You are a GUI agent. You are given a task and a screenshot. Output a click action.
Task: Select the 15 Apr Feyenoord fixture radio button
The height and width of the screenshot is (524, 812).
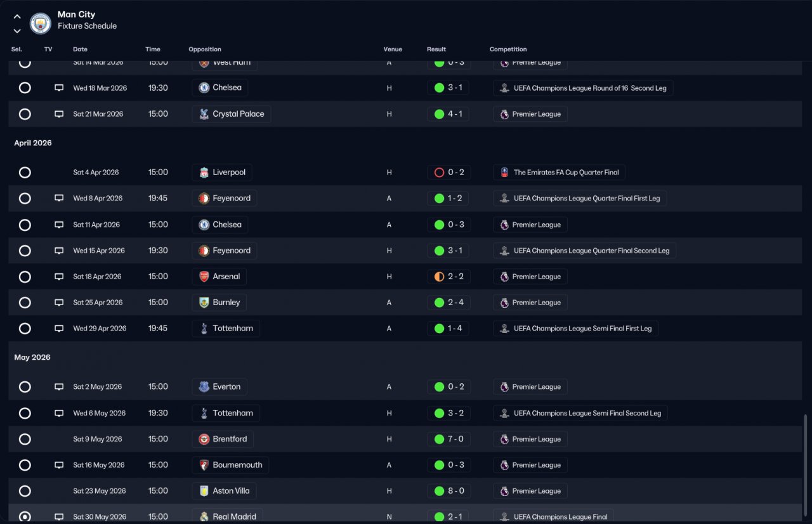(25, 251)
